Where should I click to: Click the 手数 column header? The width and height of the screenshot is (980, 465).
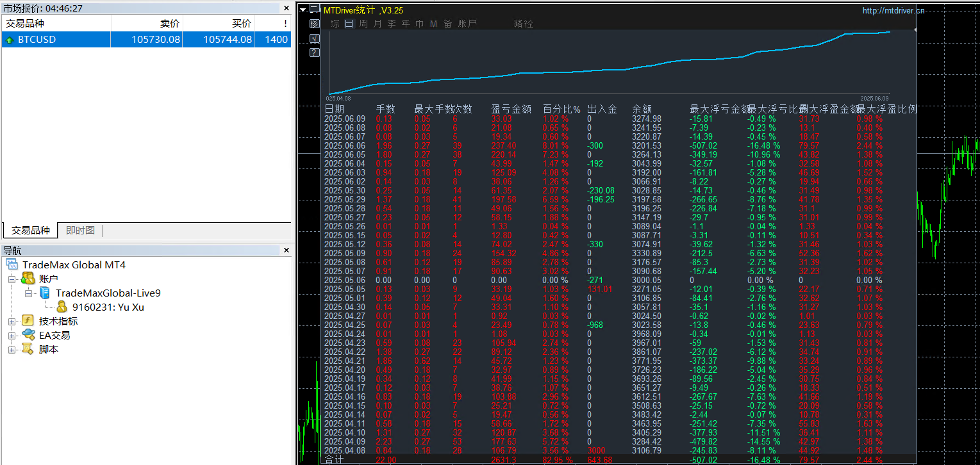click(x=385, y=110)
